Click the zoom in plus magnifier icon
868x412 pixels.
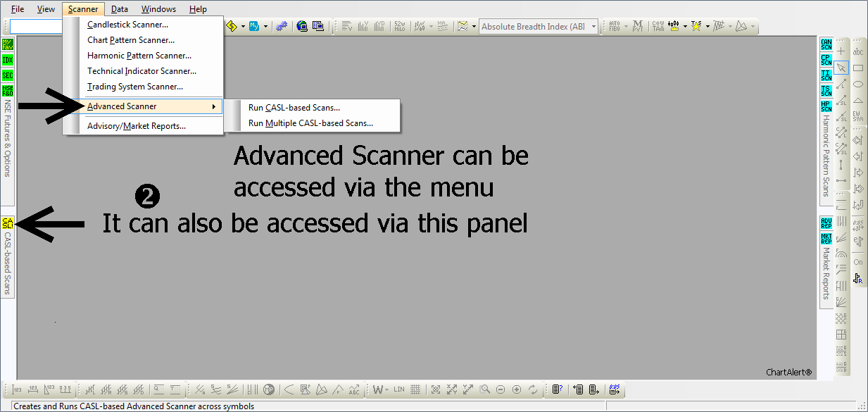[x=517, y=389]
